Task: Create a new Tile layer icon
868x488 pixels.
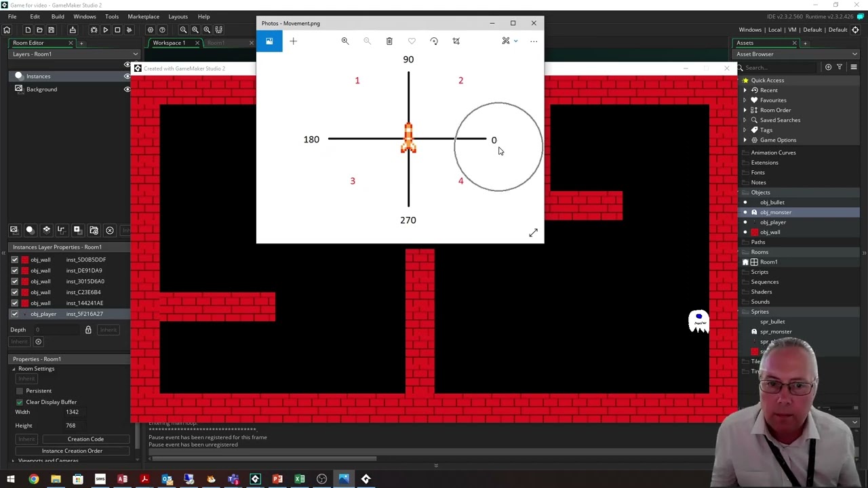Action: point(46,230)
